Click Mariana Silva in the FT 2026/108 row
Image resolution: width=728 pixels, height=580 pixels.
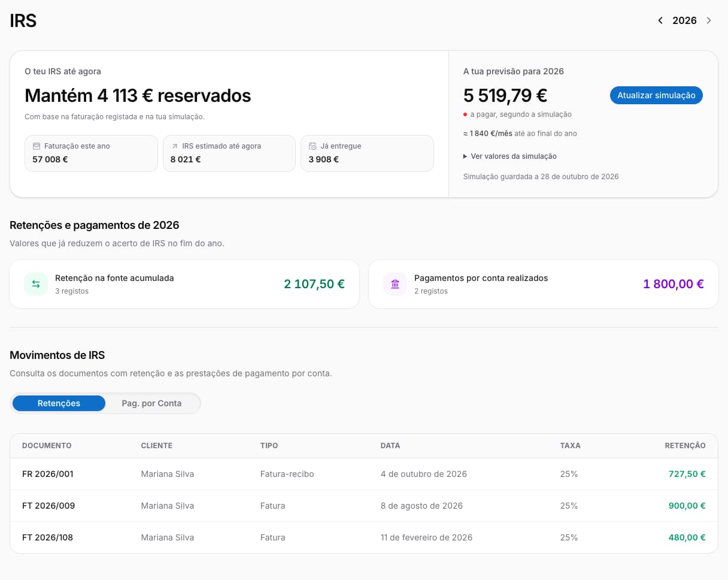click(x=167, y=537)
